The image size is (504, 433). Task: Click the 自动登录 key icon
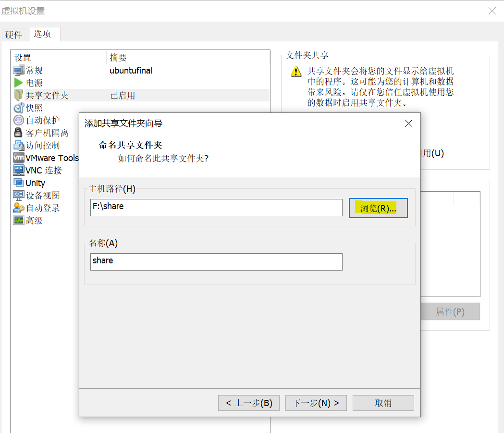pyautogui.click(x=19, y=208)
